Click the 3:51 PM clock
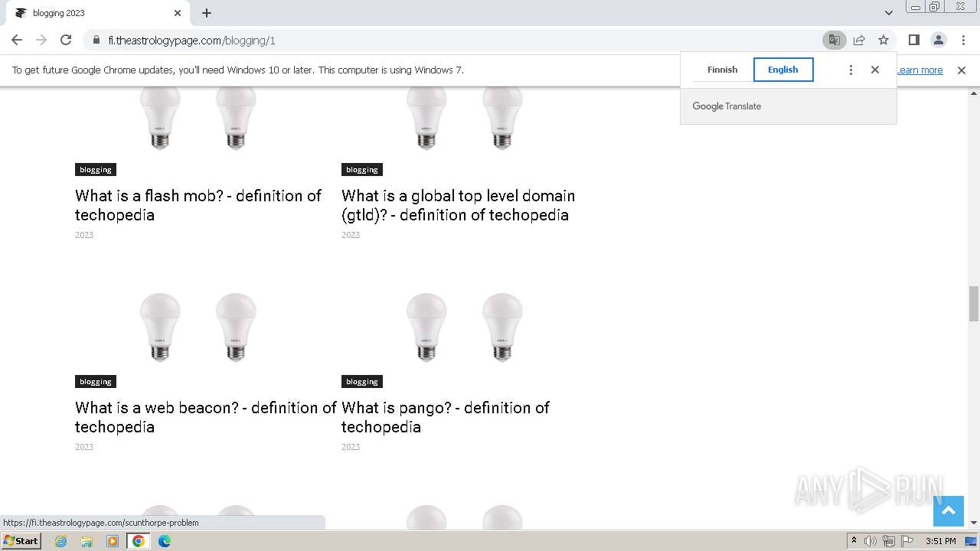 click(x=940, y=541)
